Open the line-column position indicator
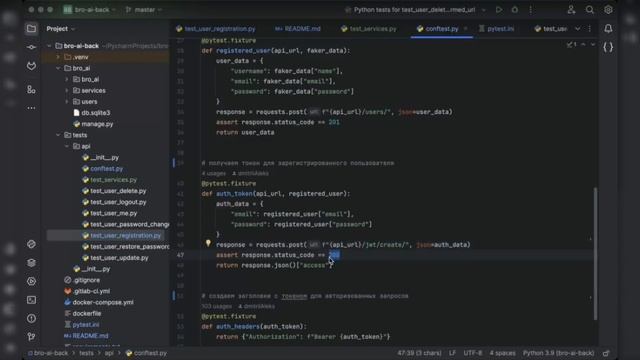 (419, 353)
